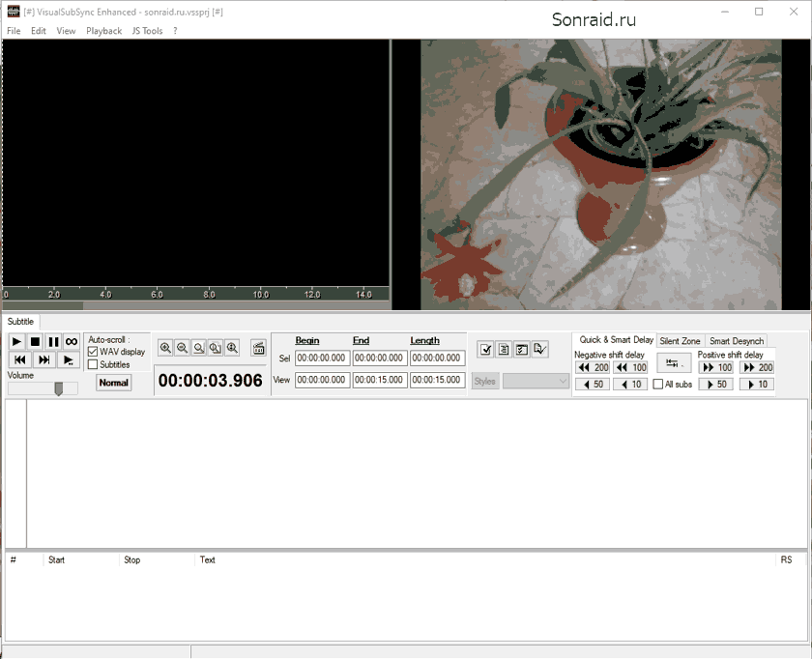Open the JS Tools menu
The width and height of the screenshot is (812, 659).
pyautogui.click(x=147, y=31)
